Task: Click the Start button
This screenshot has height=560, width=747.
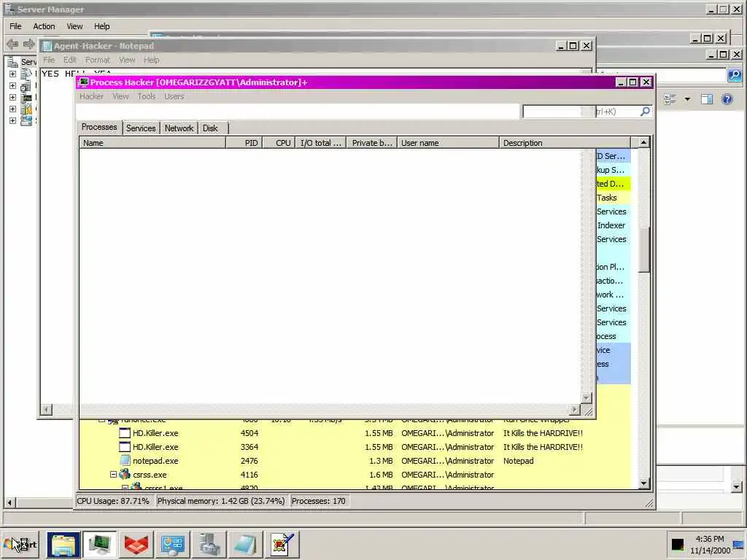Action: click(x=20, y=544)
